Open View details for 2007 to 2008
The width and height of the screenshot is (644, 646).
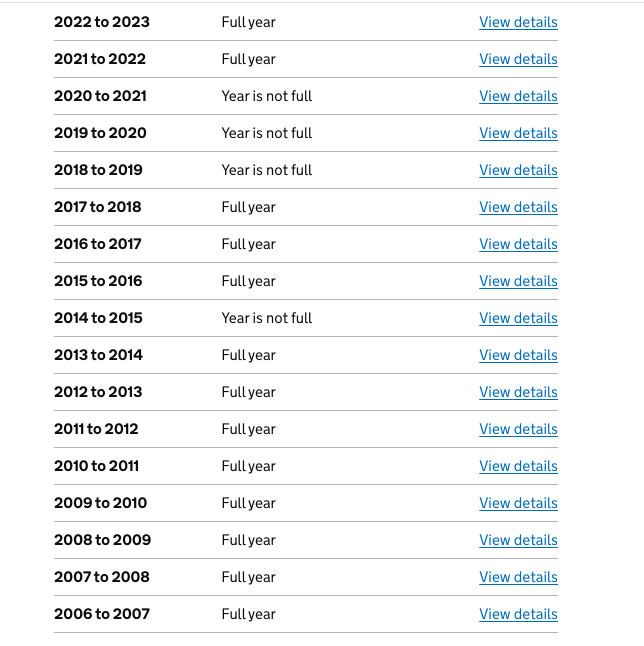(518, 577)
